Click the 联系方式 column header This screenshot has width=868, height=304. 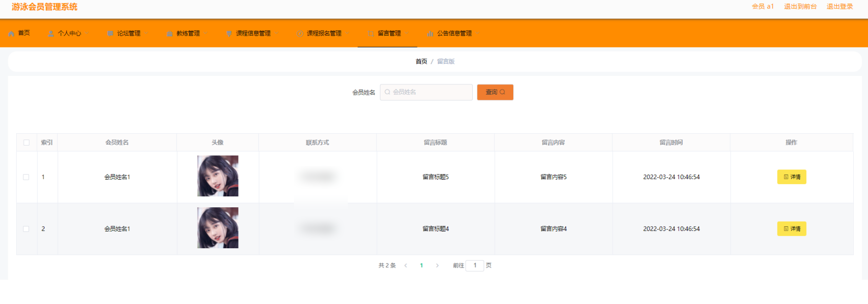pyautogui.click(x=317, y=143)
